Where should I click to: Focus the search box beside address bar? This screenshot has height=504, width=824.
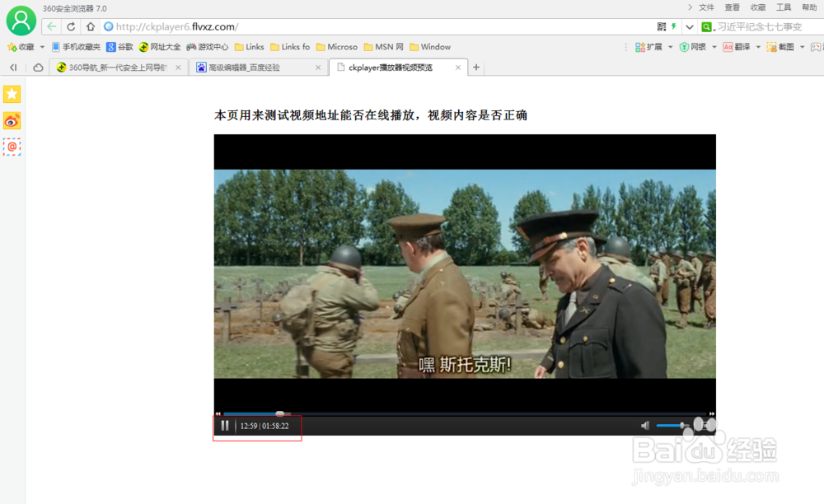tap(768, 27)
